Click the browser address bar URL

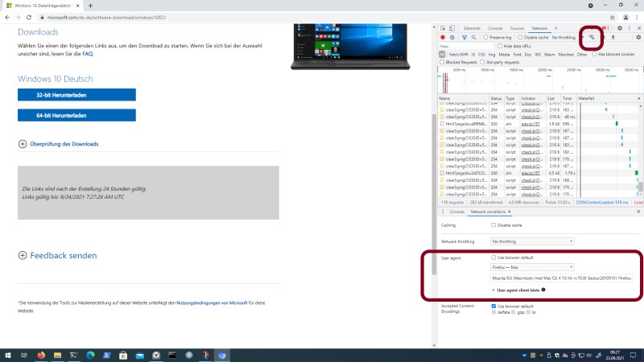tap(106, 18)
